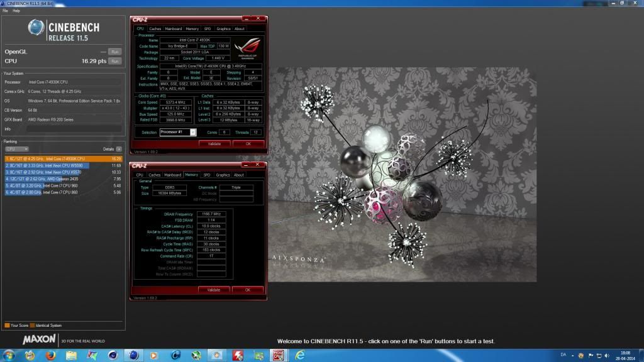Select Caches tab in CPU-Z memory window
Viewport: 644px width, 362px height.
pos(155,175)
